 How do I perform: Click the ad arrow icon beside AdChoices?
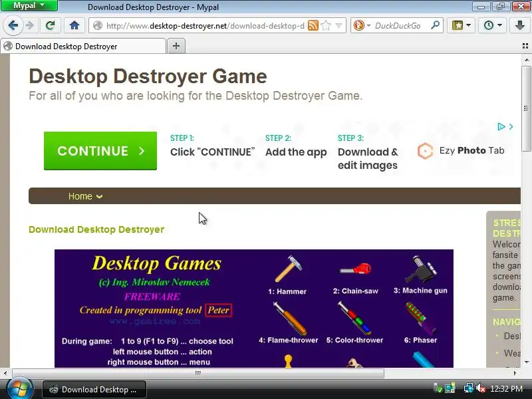point(511,127)
